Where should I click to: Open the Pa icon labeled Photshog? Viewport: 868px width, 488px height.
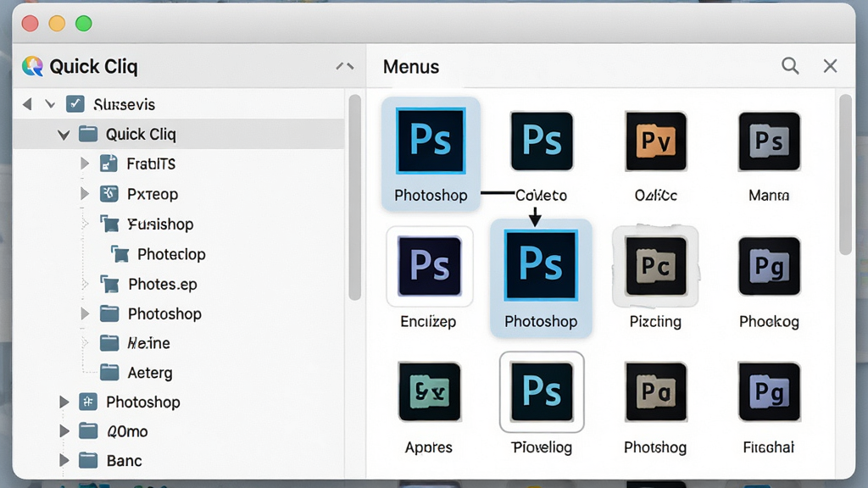[656, 391]
